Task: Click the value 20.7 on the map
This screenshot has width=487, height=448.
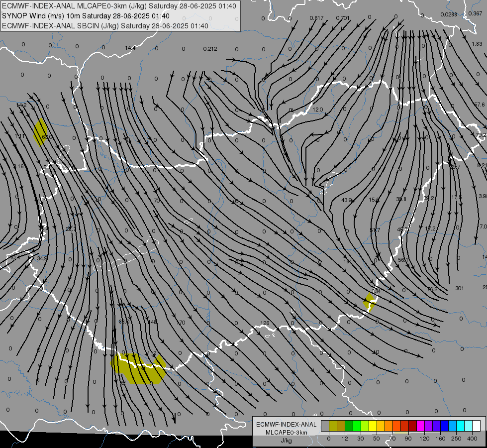Action: 71,229
